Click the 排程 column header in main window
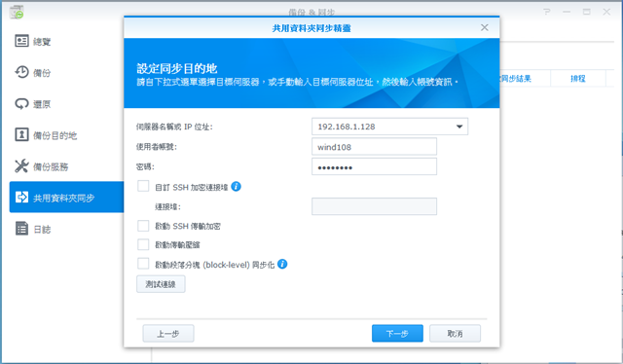Image resolution: width=623 pixels, height=364 pixels. [x=578, y=78]
